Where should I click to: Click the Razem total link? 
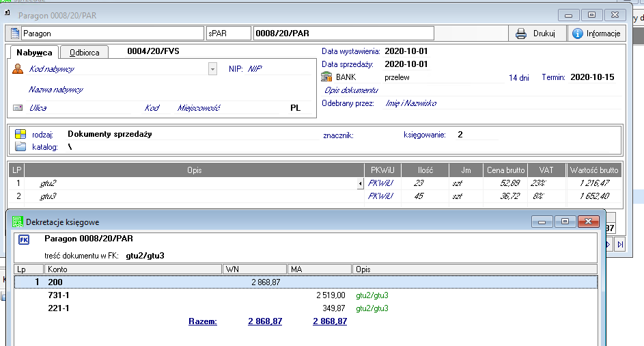pyautogui.click(x=202, y=321)
